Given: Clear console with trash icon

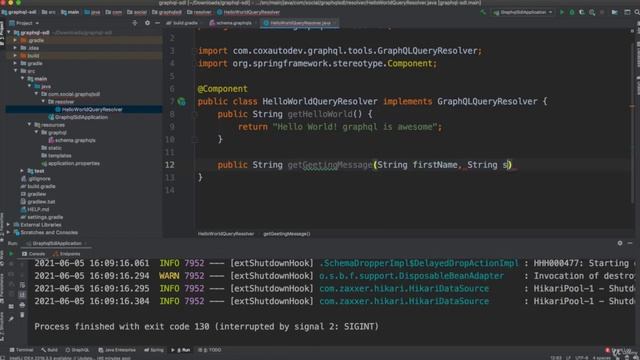Looking at the screenshot, I should coord(22,315).
